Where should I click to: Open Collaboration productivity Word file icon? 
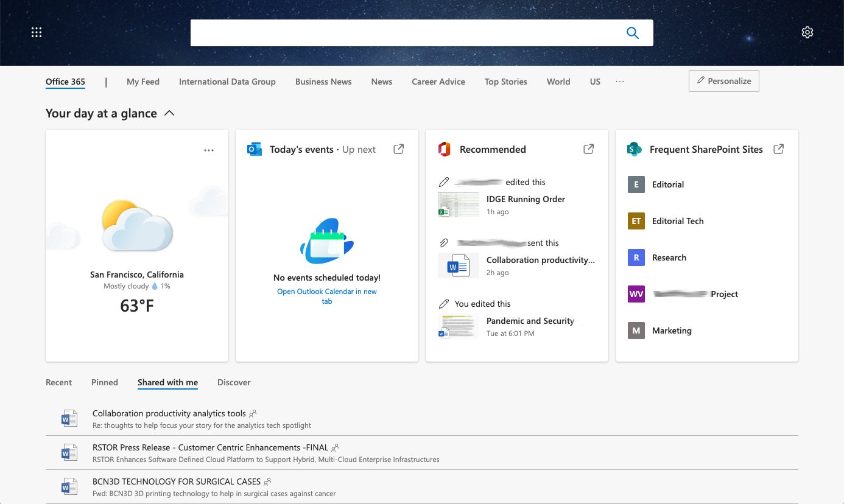[x=459, y=265]
